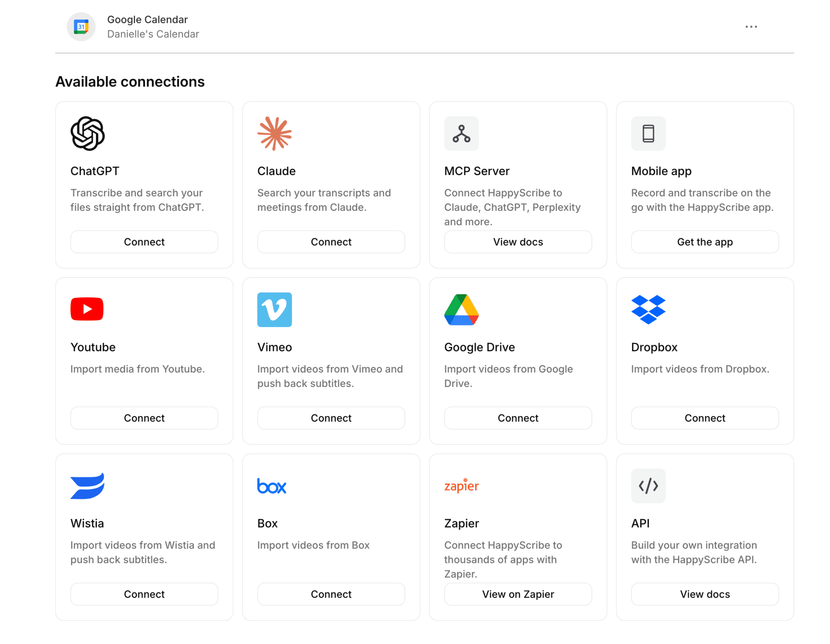The height and width of the screenshot is (644, 830).
Task: Click the "Vimeo" card title
Action: pyautogui.click(x=275, y=347)
